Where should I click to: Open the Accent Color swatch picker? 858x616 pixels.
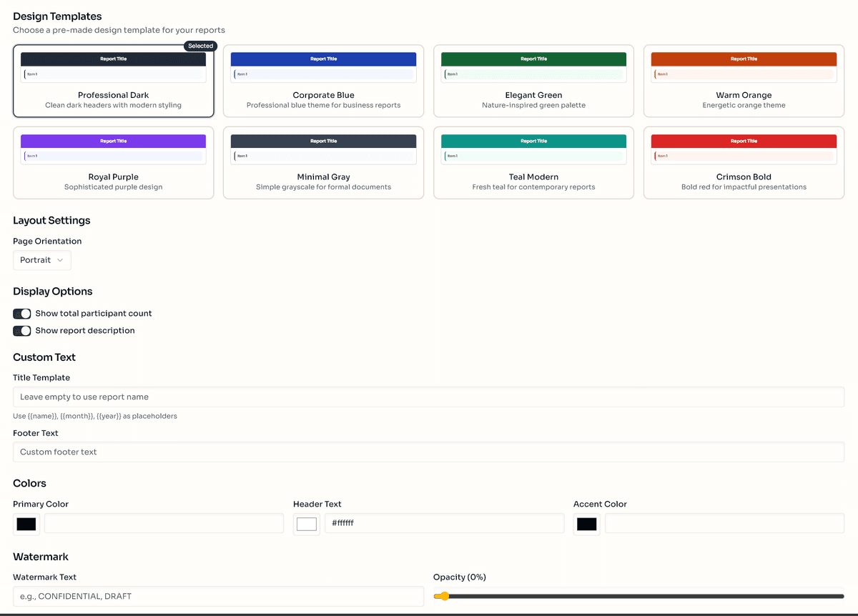[x=587, y=525]
